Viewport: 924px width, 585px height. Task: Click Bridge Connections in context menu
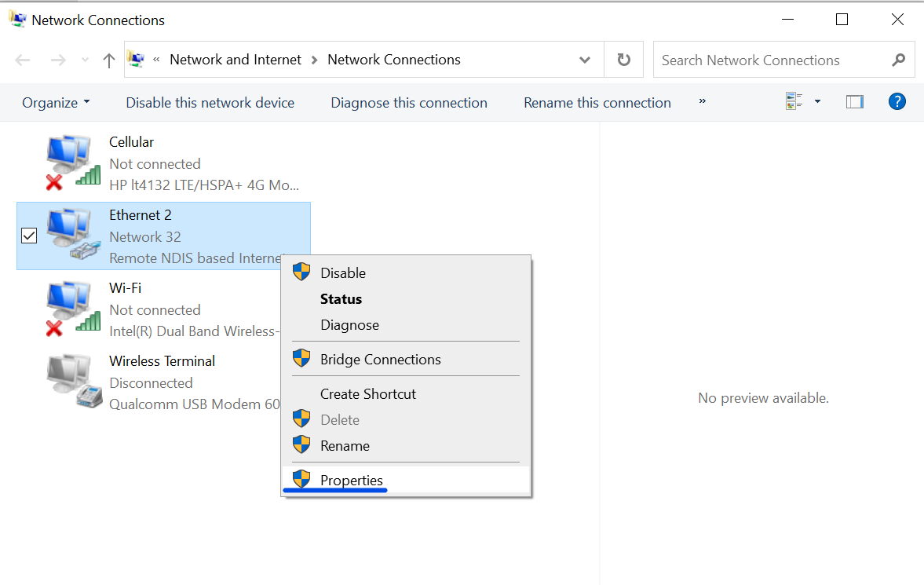click(380, 360)
